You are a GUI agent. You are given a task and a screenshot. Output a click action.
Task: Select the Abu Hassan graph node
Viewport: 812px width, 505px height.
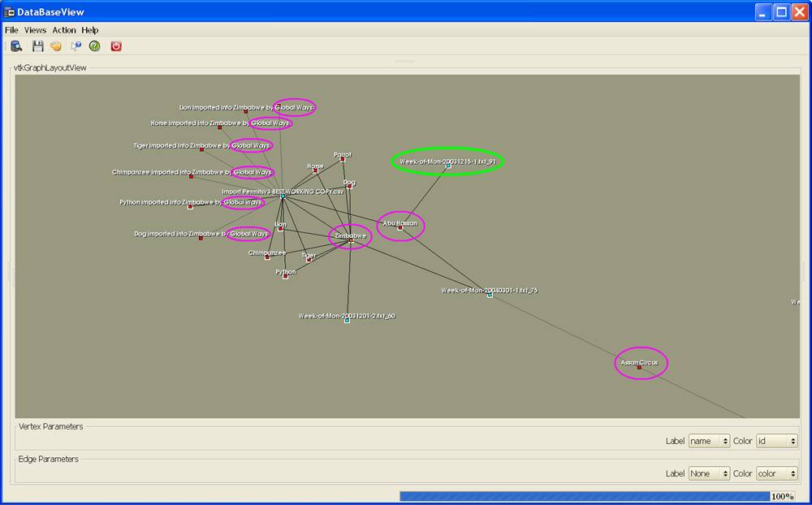click(400, 228)
